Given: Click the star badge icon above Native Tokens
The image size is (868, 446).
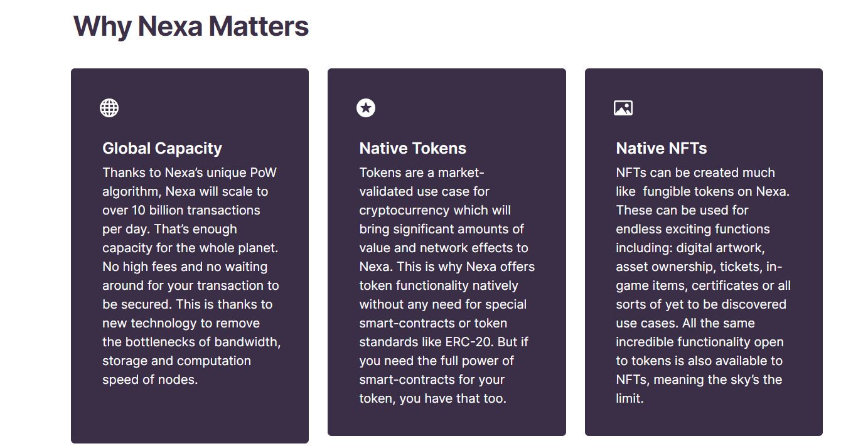Looking at the screenshot, I should point(366,108).
